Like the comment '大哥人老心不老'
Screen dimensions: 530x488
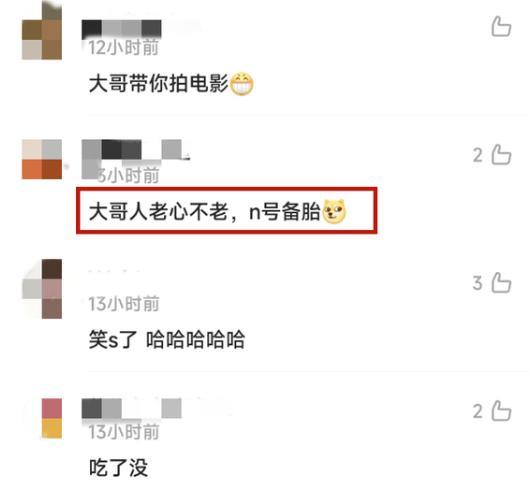(x=501, y=154)
